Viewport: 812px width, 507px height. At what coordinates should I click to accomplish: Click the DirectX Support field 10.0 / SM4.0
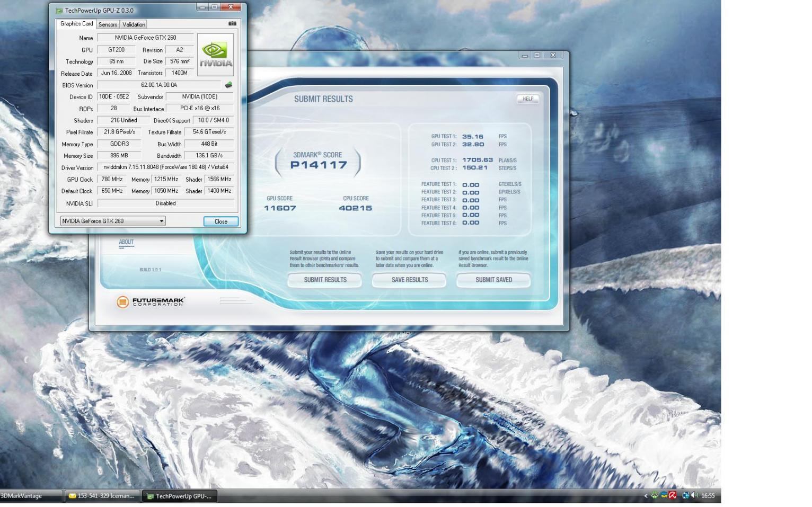213,120
